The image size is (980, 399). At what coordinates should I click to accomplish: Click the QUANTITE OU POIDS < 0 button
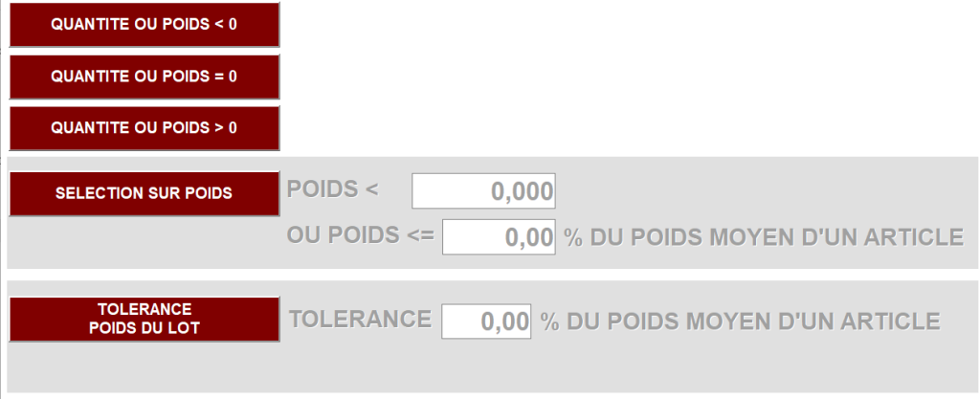(x=144, y=25)
